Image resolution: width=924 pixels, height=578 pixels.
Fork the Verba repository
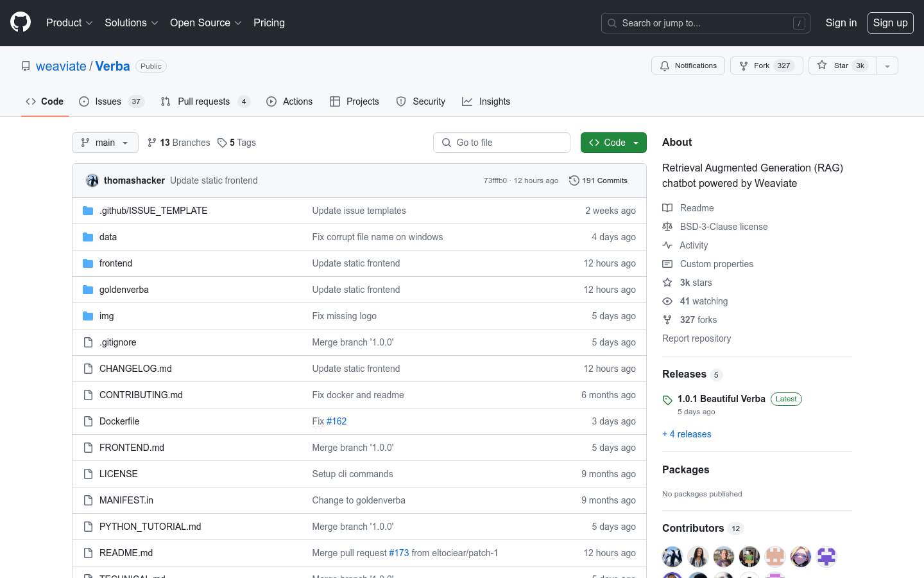[x=766, y=66]
